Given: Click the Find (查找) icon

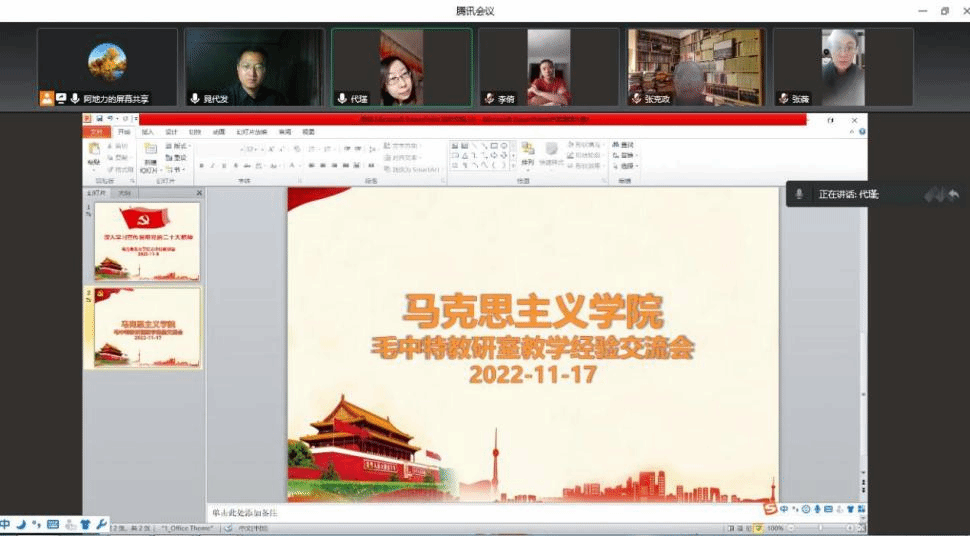Looking at the screenshot, I should pos(624,145).
